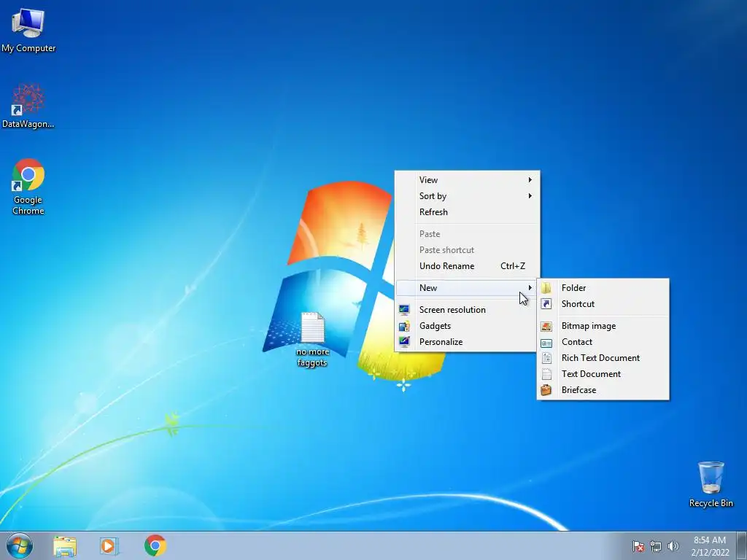Open the Action Center flag in the tray
The image size is (747, 560).
pos(638,546)
